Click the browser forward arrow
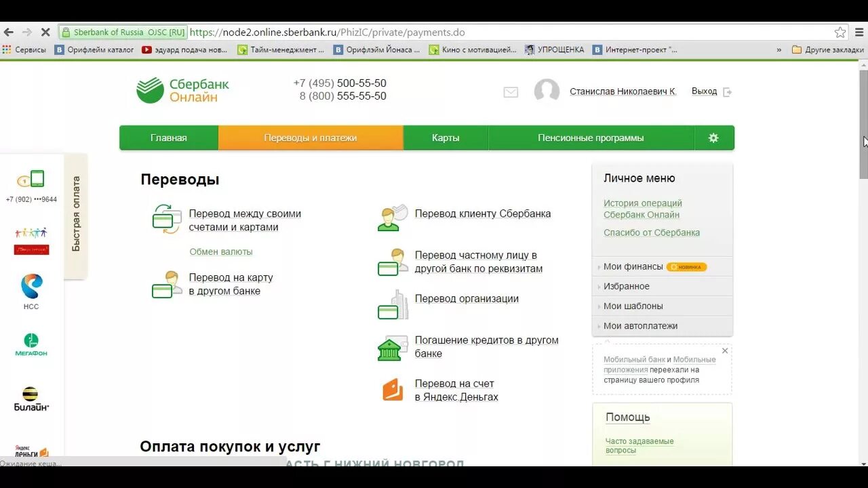The image size is (868, 488). 27,32
